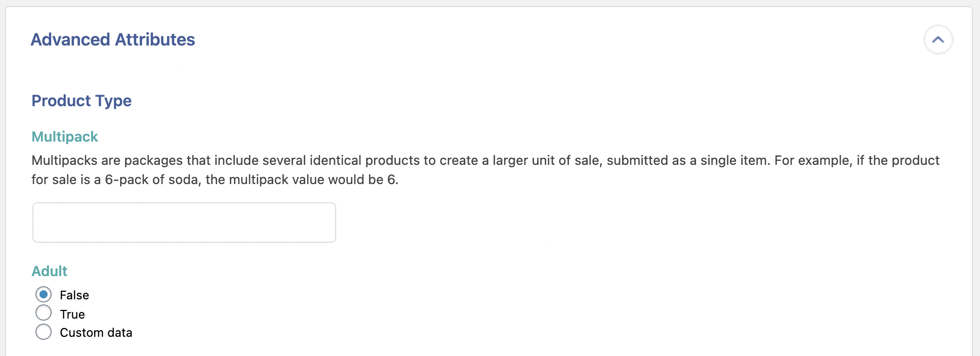Click the Advanced Attributes heading
The height and width of the screenshot is (356, 980).
(x=113, y=39)
